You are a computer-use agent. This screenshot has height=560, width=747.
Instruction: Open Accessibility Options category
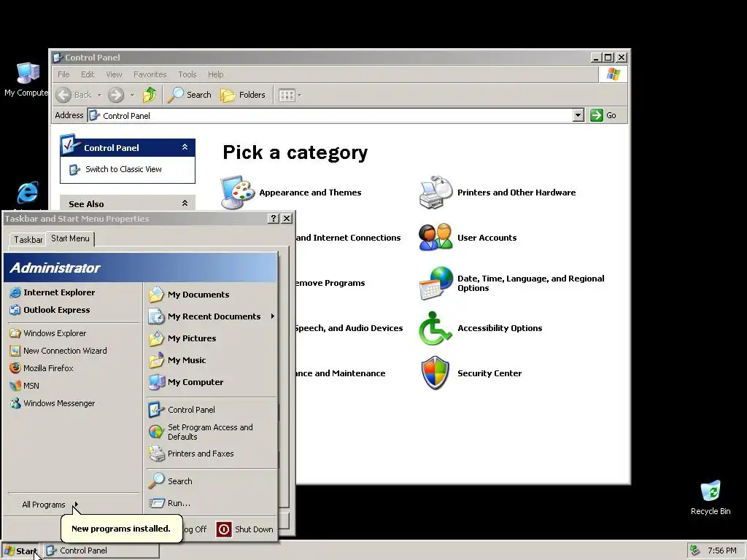click(481, 328)
